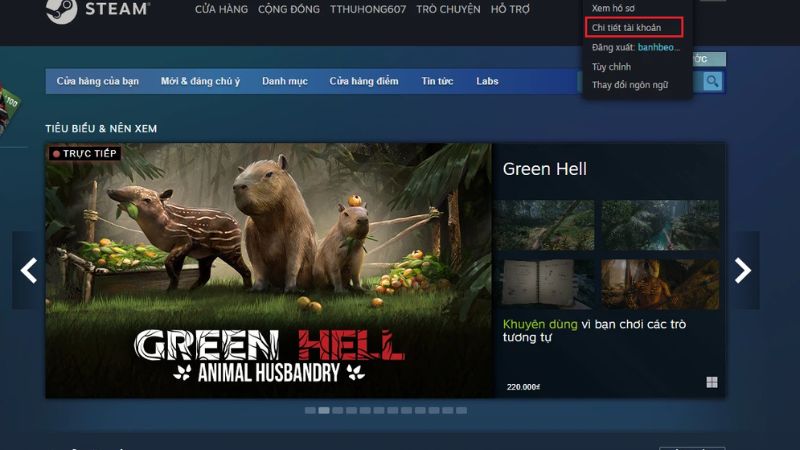800x450 pixels.
Task: Open CỘNG ĐỒNG top navigation
Action: [x=289, y=9]
